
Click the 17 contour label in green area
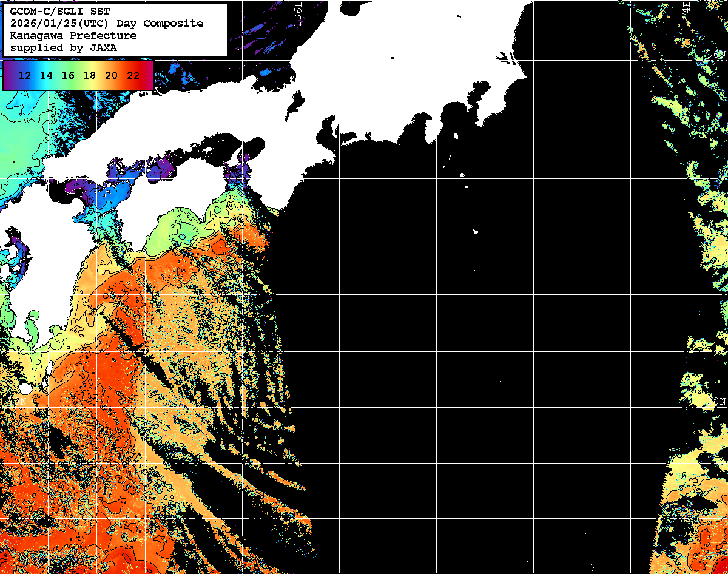tap(232, 197)
